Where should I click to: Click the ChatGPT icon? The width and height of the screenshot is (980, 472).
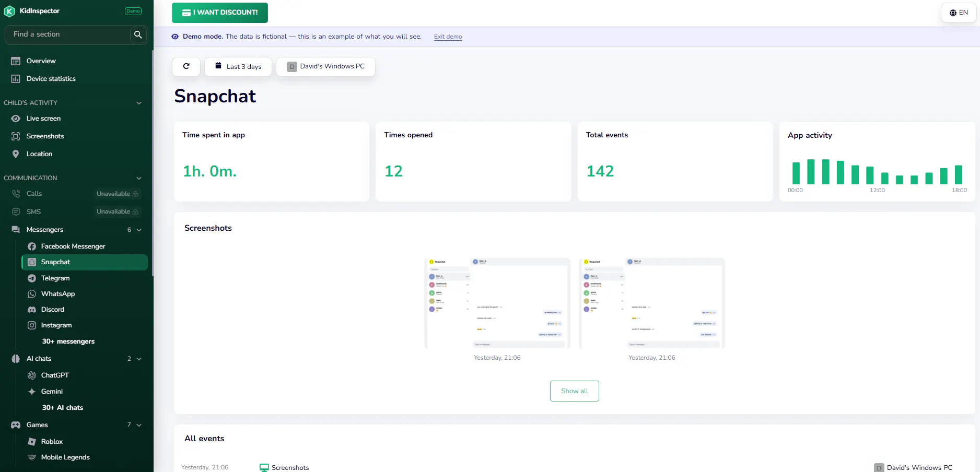[x=32, y=375]
